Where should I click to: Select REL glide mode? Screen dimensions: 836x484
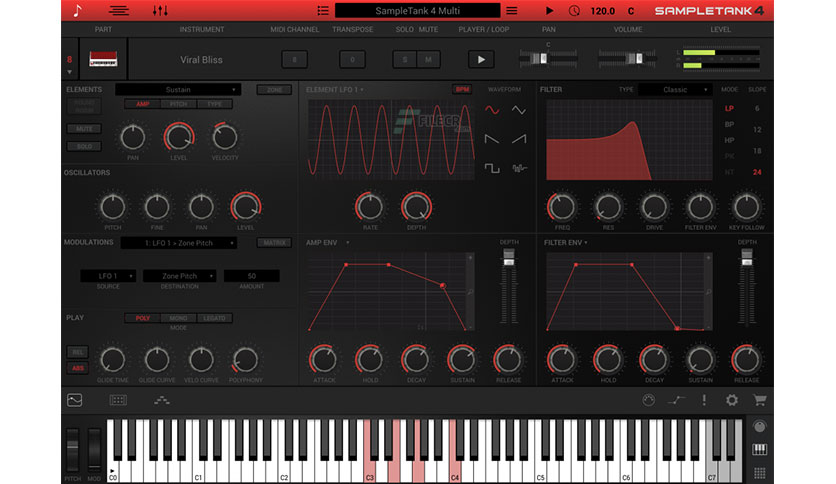pos(78,352)
